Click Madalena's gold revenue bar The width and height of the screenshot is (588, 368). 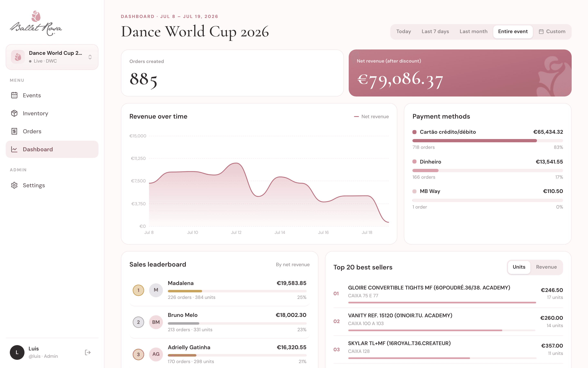point(185,291)
